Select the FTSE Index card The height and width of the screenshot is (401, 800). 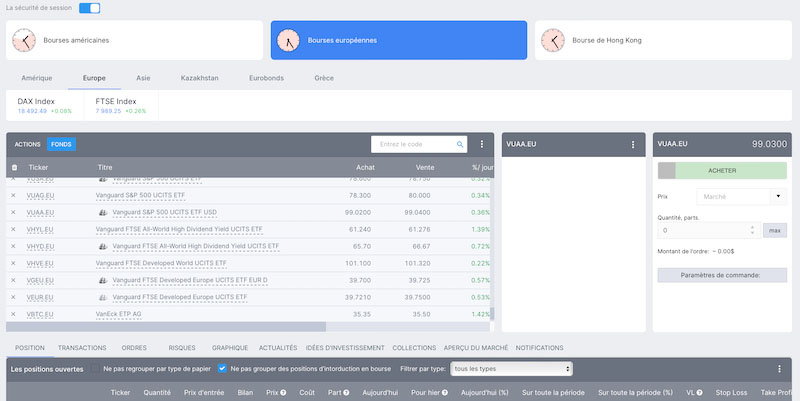[x=121, y=106]
